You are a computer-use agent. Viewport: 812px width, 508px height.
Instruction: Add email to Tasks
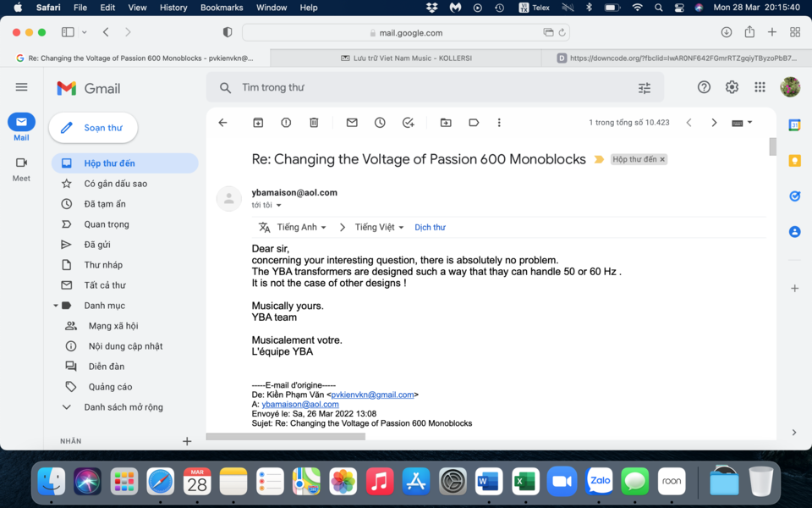[x=408, y=123]
